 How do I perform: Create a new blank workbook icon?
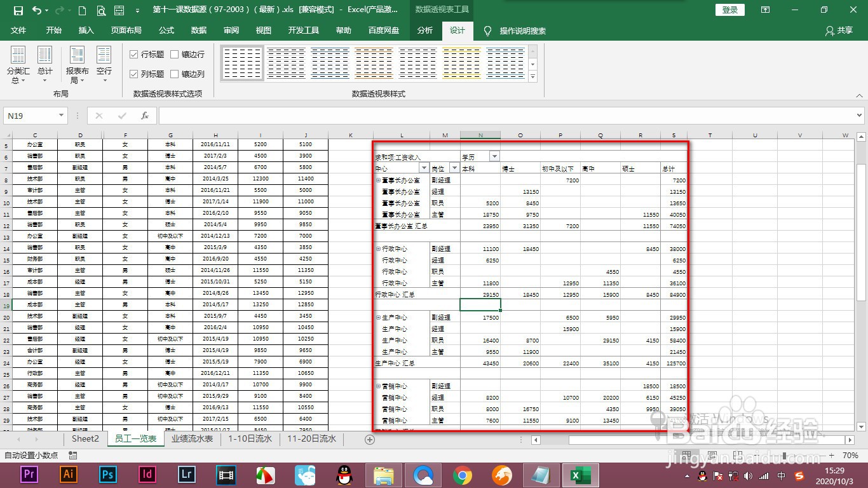82,10
